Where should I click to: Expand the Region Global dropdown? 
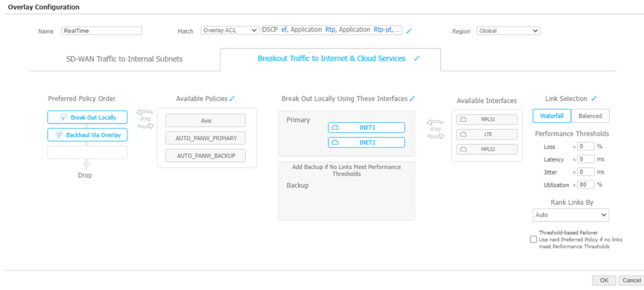508,30
